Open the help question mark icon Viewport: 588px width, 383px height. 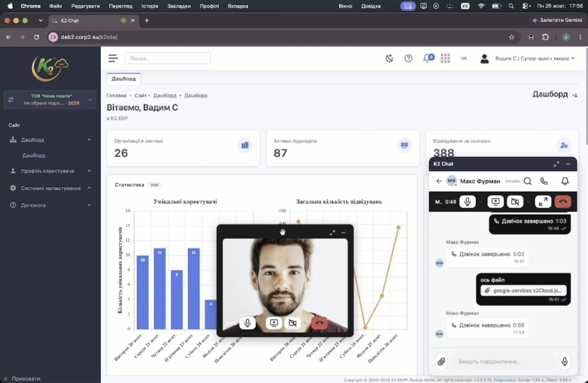(408, 58)
